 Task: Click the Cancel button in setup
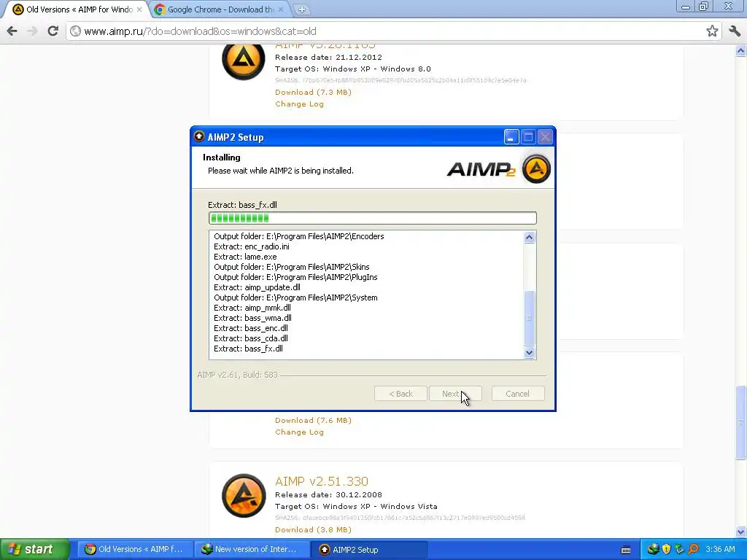[x=518, y=394]
